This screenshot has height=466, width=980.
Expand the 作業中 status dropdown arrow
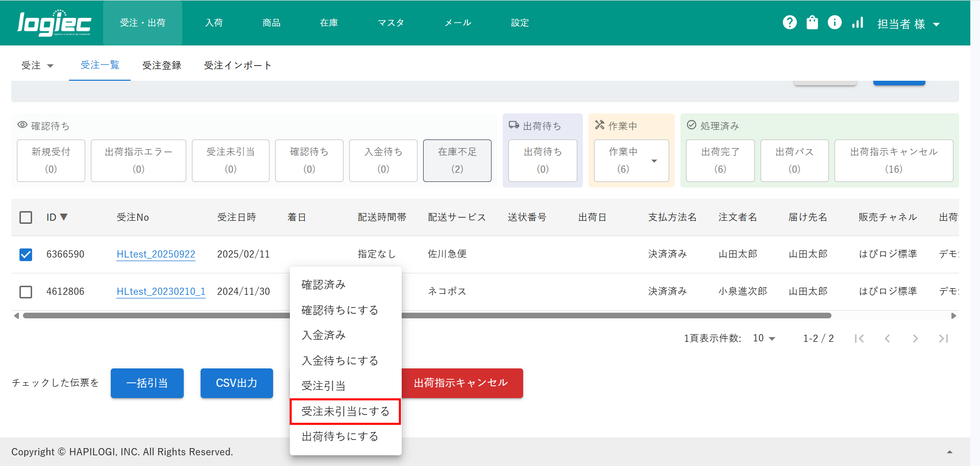pos(654,161)
